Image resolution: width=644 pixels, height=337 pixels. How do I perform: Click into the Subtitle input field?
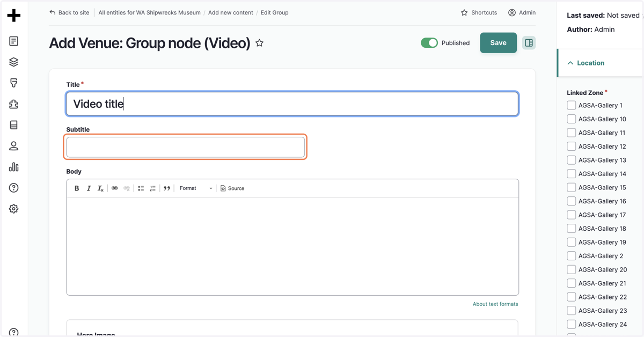186,147
